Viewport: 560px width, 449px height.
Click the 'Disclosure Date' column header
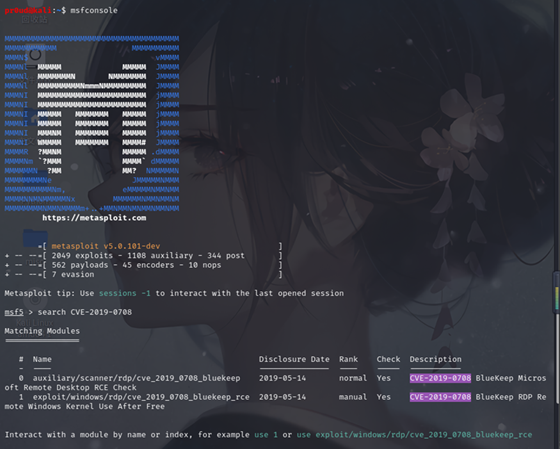tap(294, 359)
